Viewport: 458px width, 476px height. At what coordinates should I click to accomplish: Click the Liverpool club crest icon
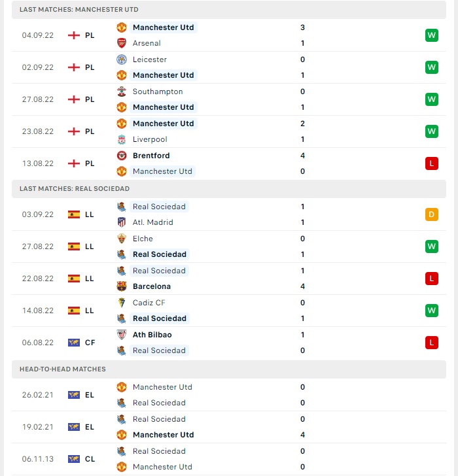[x=122, y=139]
